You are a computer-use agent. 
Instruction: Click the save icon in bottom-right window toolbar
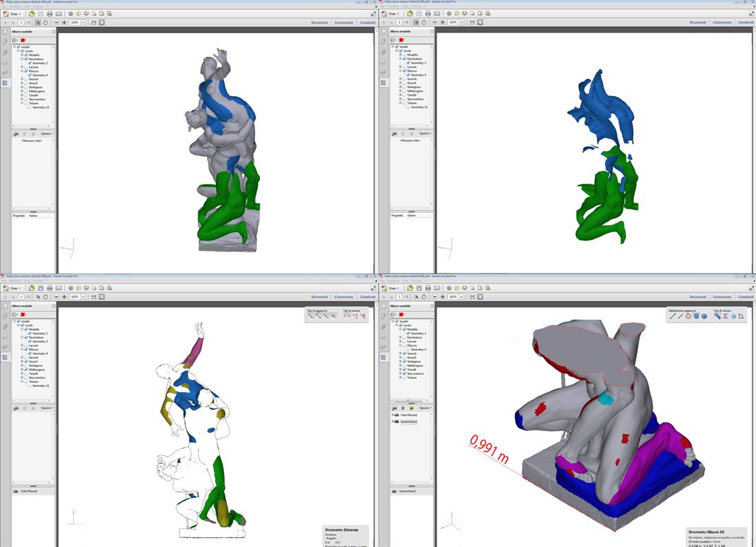point(419,288)
